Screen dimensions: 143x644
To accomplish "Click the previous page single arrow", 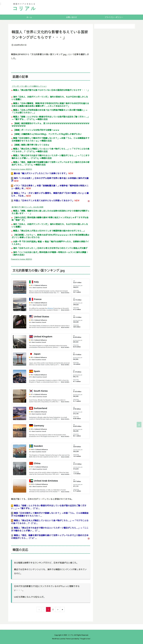I will [x=44, y=609].
